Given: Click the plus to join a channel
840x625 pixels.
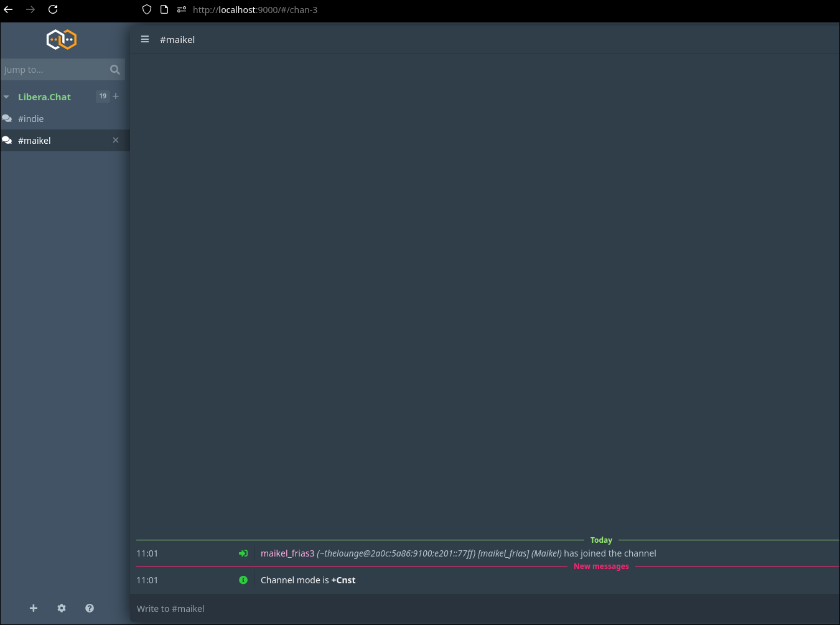Looking at the screenshot, I should tap(116, 96).
